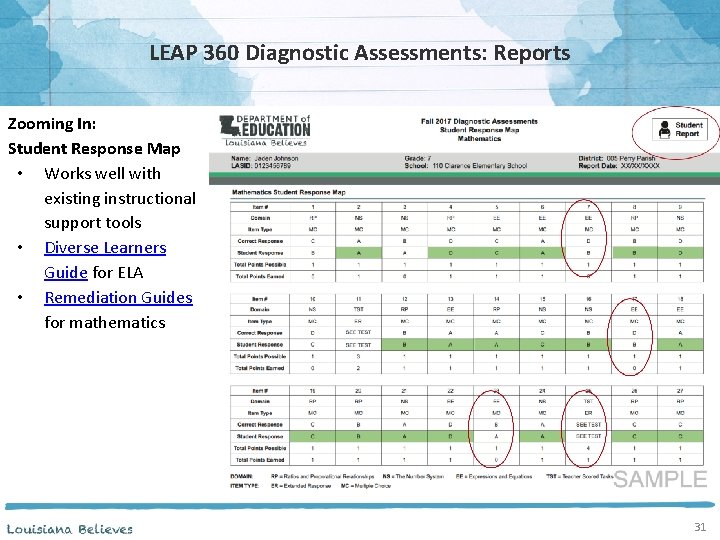Click the Department of Education Louisiana Believes logo
This screenshot has width=720, height=540.
point(264,130)
